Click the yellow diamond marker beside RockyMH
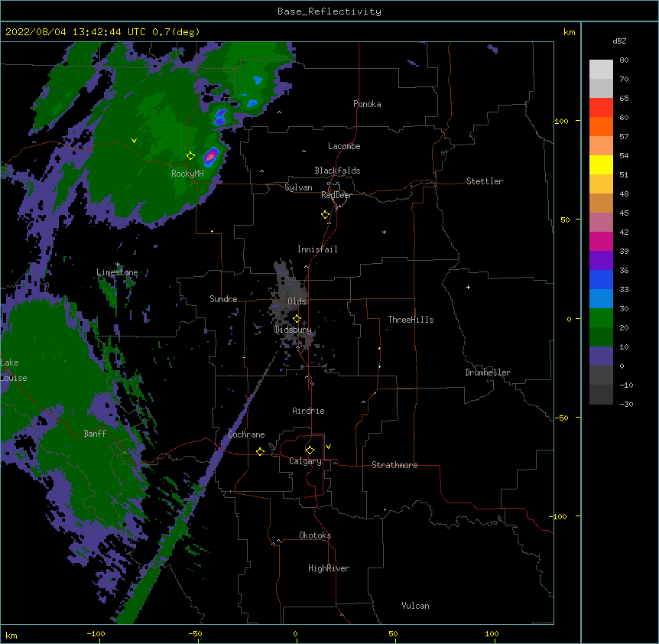 coord(191,156)
